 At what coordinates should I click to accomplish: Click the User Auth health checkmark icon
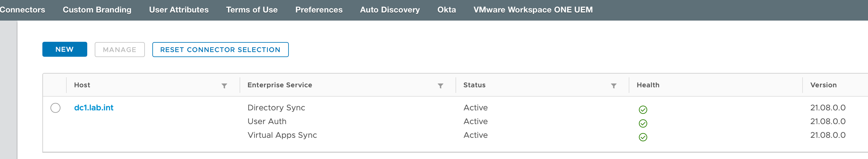(642, 124)
